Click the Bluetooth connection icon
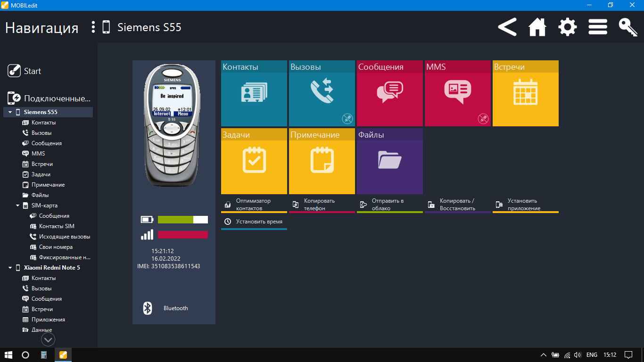644x362 pixels. (x=148, y=308)
